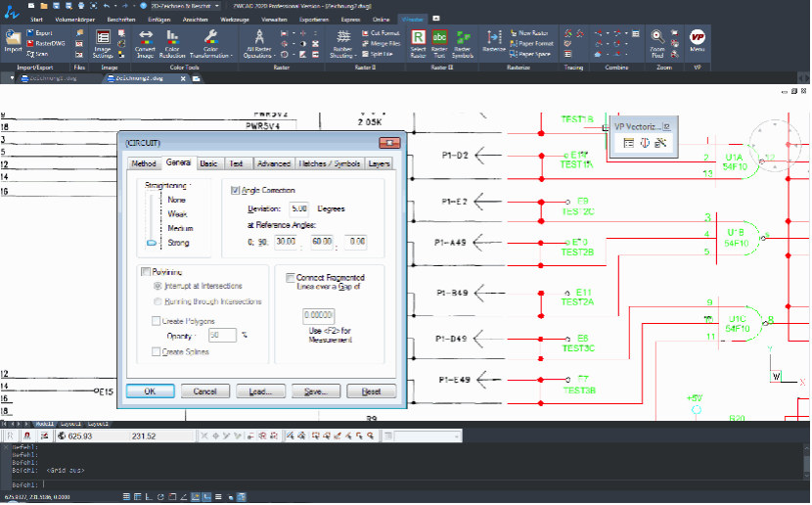Screen dimensions: 812x505
Task: Open Image Settings
Action: pyautogui.click(x=103, y=43)
